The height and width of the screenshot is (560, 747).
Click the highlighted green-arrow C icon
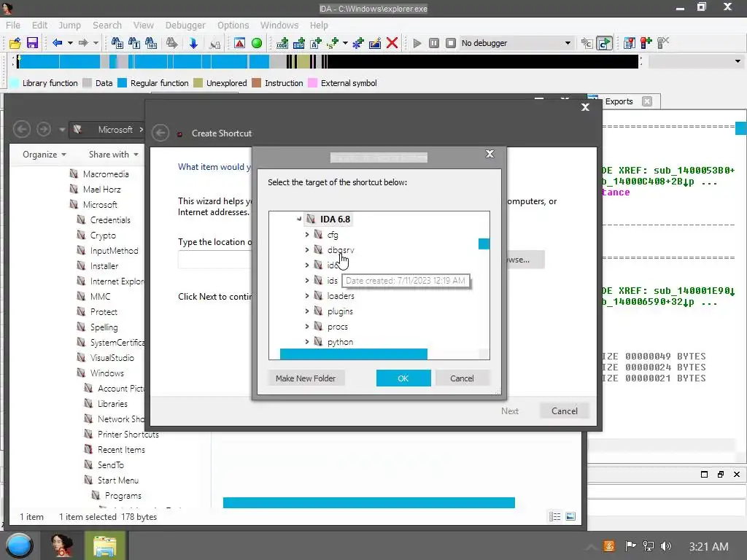point(604,43)
